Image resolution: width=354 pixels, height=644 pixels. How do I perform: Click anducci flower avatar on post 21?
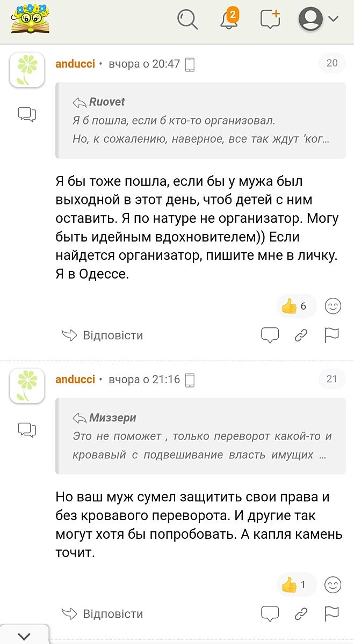(x=27, y=386)
